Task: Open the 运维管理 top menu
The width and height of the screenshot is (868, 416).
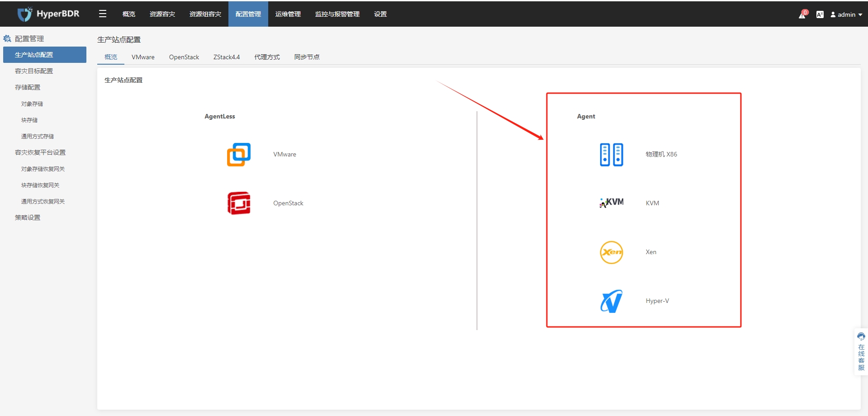Action: click(x=288, y=14)
